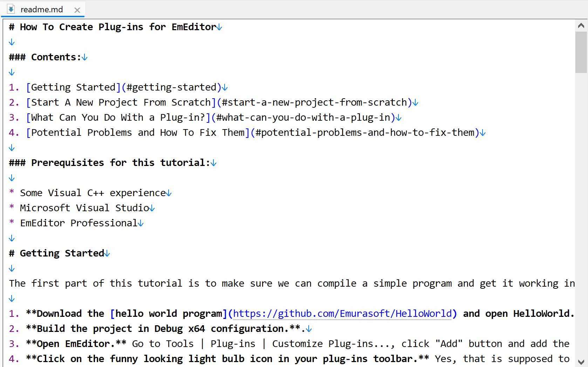Close the readme.md tab
Viewport: 588px width, 367px height.
click(77, 10)
